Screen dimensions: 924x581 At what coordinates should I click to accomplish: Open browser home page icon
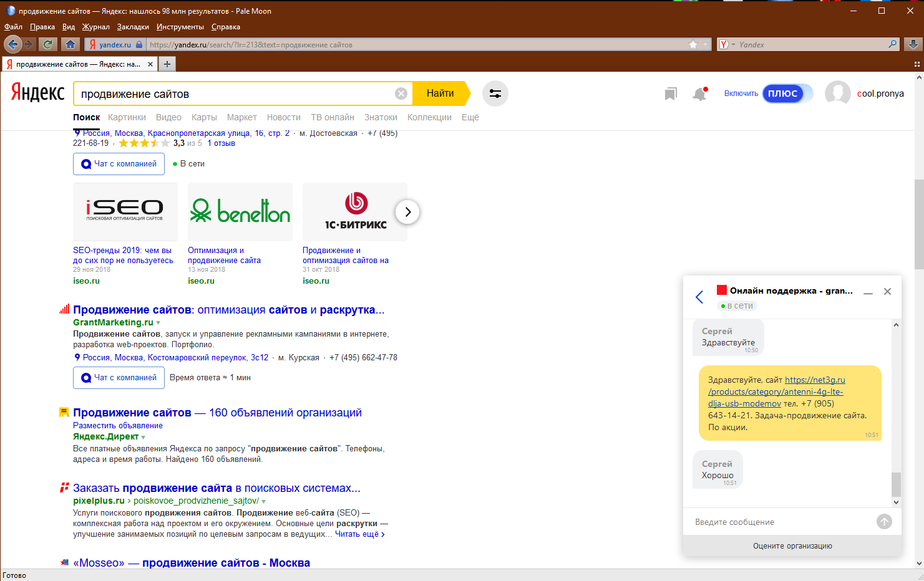pos(71,44)
